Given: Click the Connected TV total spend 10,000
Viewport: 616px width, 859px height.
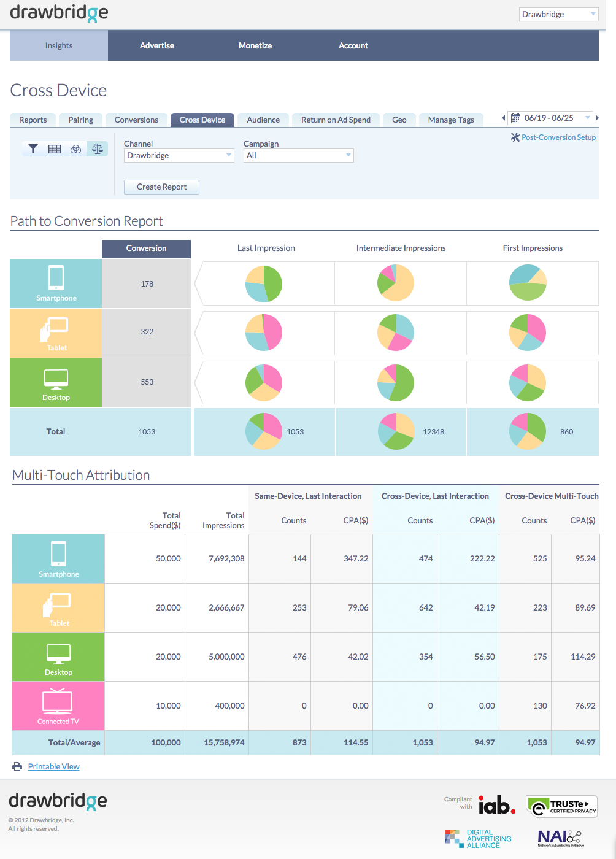Looking at the screenshot, I should point(168,706).
